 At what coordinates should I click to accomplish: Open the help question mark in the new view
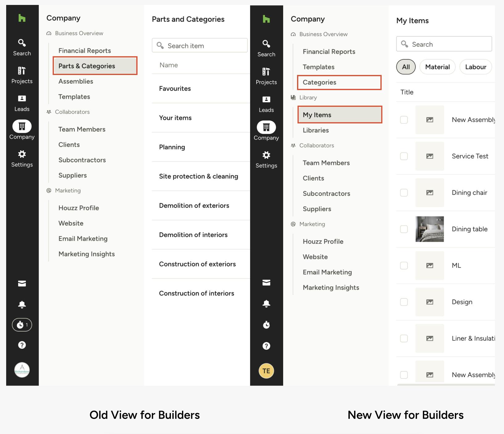coord(266,346)
